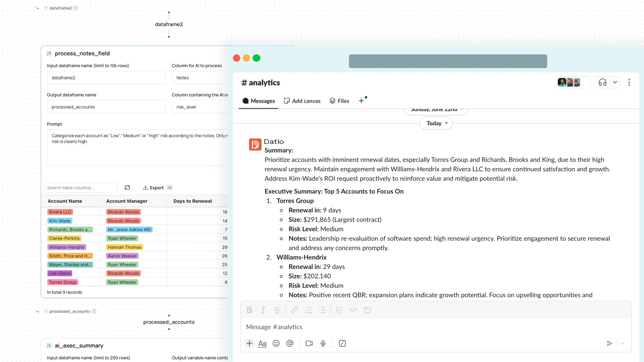Insert a link via chain icon
Screen dimensions: 644x362
tap(295, 310)
